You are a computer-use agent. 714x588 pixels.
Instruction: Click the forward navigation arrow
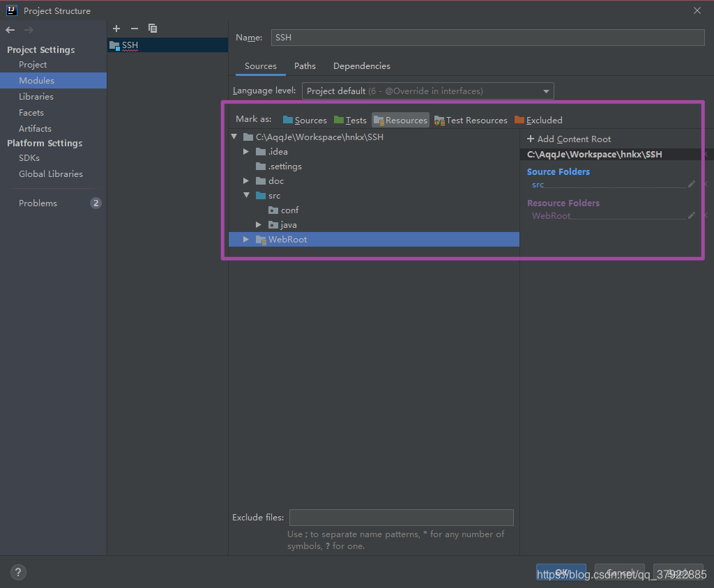click(29, 30)
